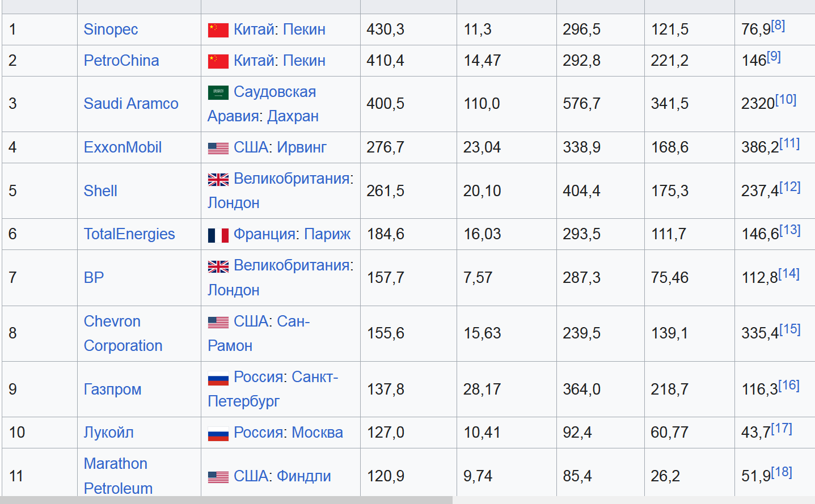This screenshot has width=815, height=504.
Task: Follow the ExxonMobil link
Action: click(123, 147)
